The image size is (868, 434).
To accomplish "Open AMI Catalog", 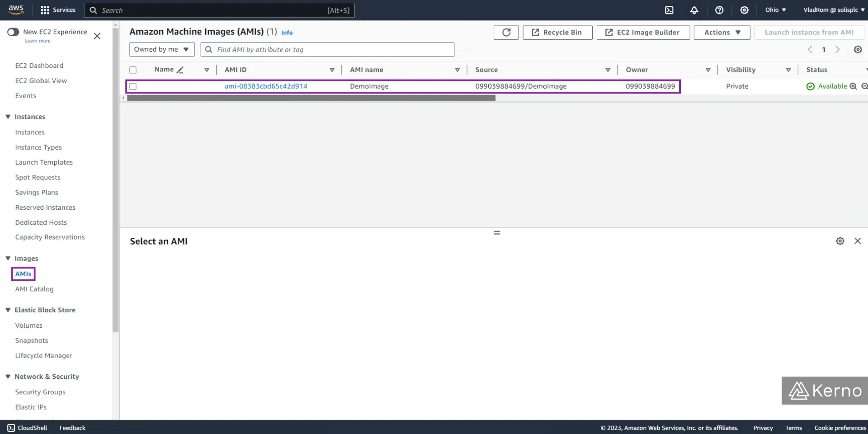I will pos(34,289).
